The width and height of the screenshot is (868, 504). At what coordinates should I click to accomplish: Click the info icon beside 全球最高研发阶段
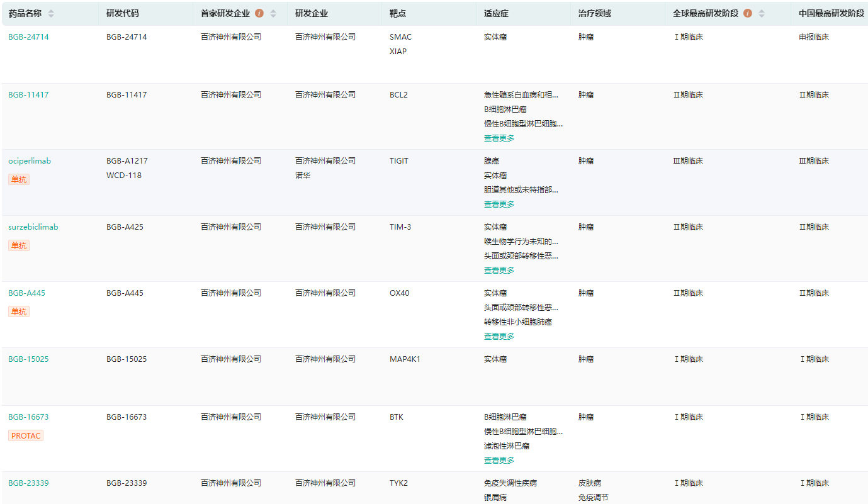pos(748,13)
